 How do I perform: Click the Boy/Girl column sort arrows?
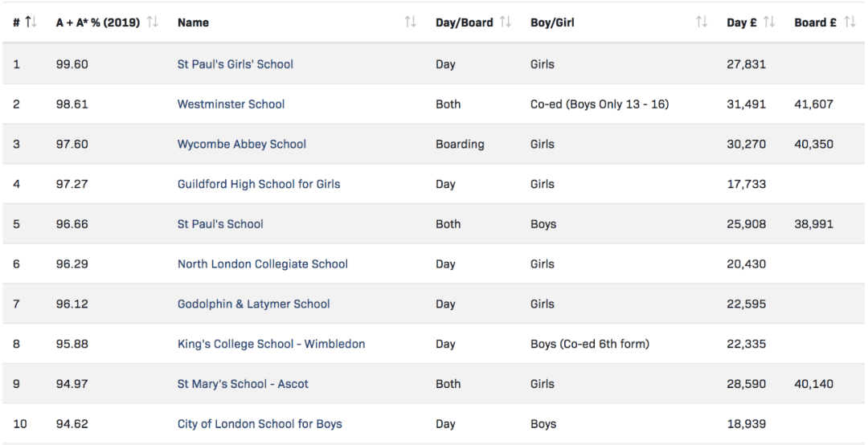[702, 22]
